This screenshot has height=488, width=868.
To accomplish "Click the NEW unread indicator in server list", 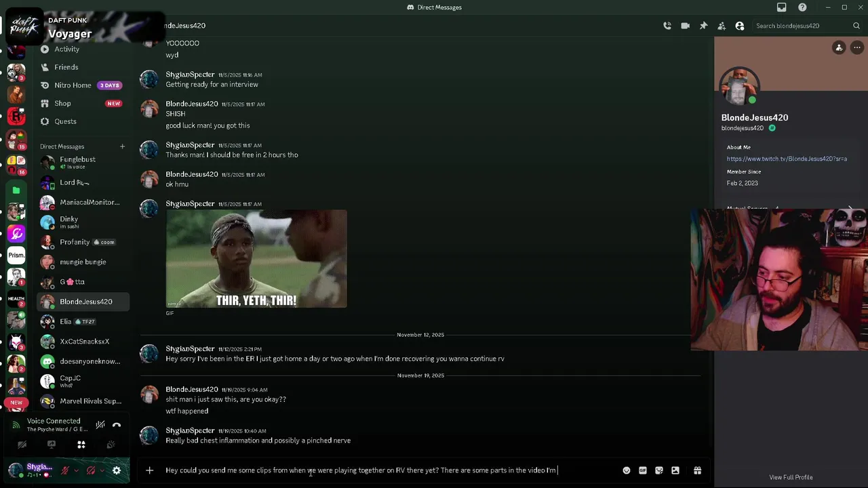I will click(16, 403).
